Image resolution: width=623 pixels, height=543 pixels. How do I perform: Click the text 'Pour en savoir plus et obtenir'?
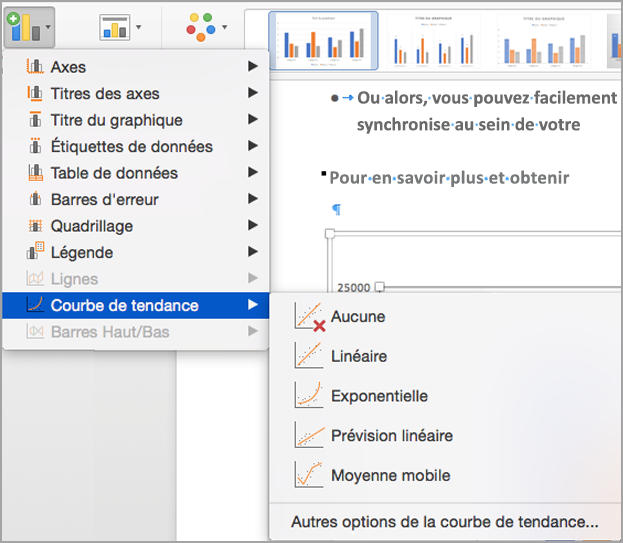click(449, 178)
